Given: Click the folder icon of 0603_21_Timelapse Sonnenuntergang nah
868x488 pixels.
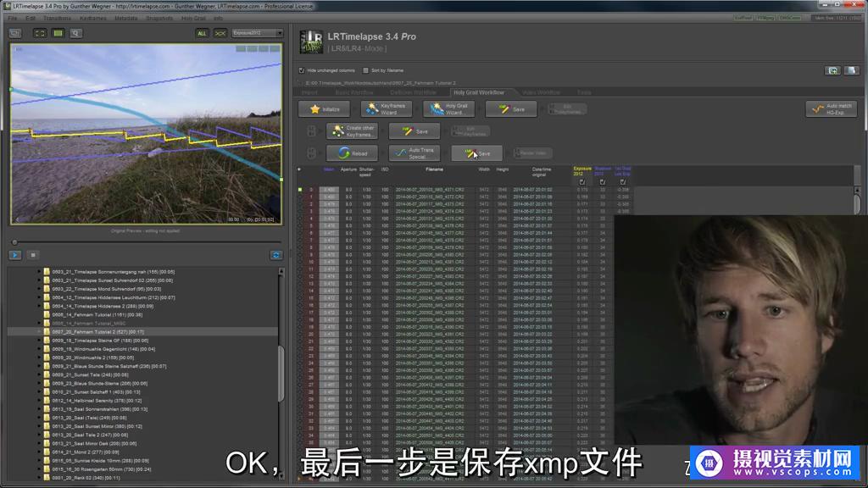Looking at the screenshot, I should (x=47, y=272).
